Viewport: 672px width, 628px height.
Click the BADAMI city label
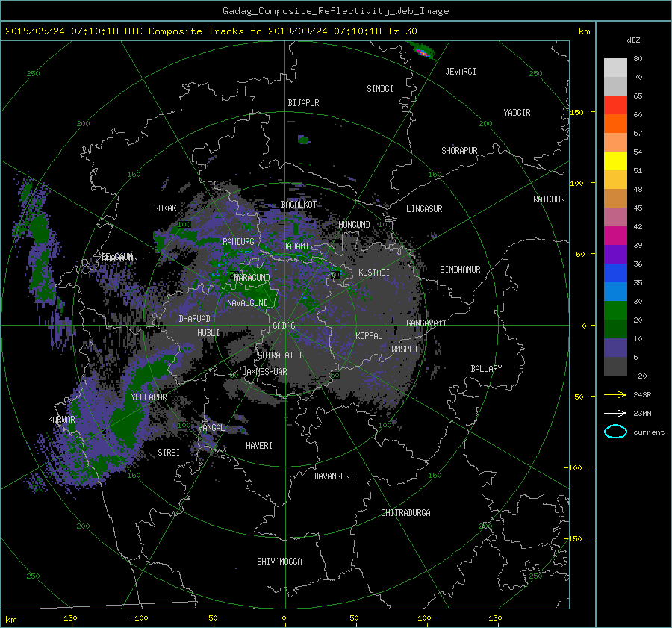[x=296, y=246]
